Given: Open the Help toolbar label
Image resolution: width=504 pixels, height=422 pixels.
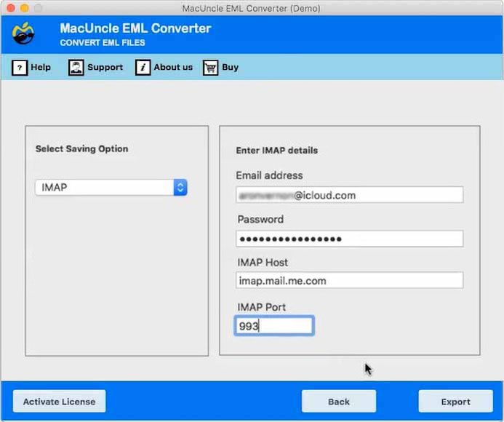Looking at the screenshot, I should (x=41, y=67).
